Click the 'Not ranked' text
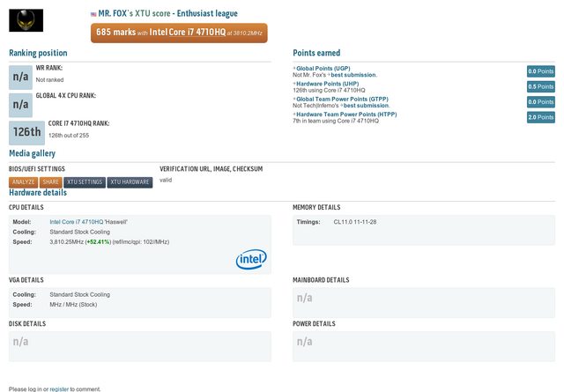 [49, 80]
